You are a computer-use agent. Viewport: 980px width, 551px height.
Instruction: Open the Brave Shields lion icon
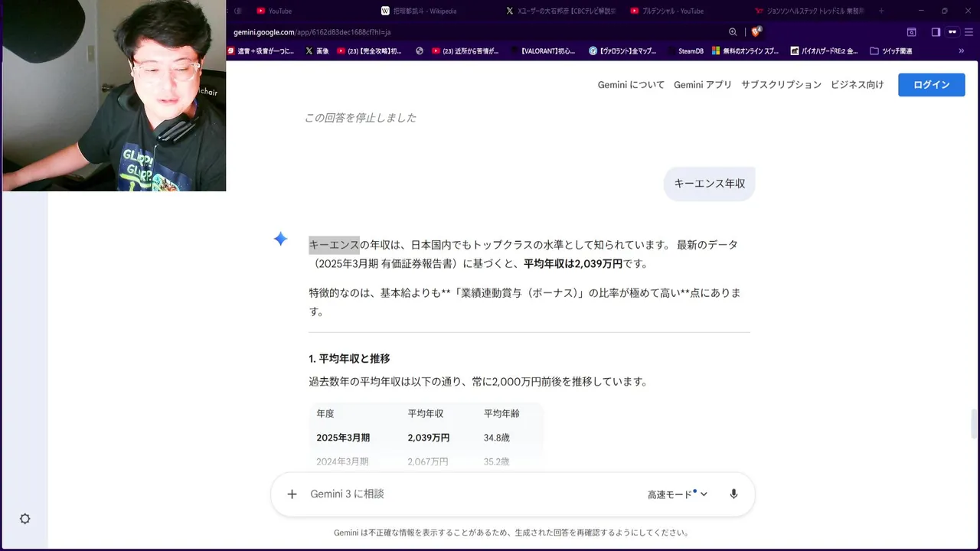[x=756, y=32]
